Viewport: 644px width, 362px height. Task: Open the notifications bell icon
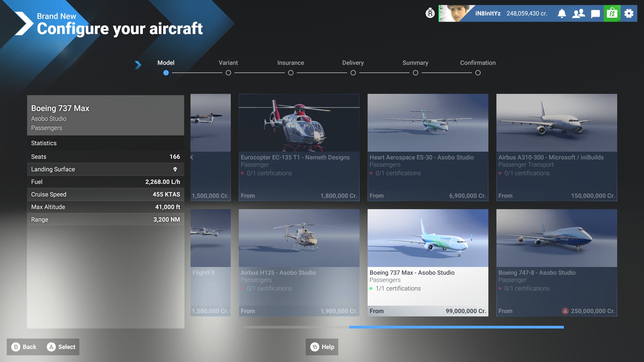pos(562,13)
